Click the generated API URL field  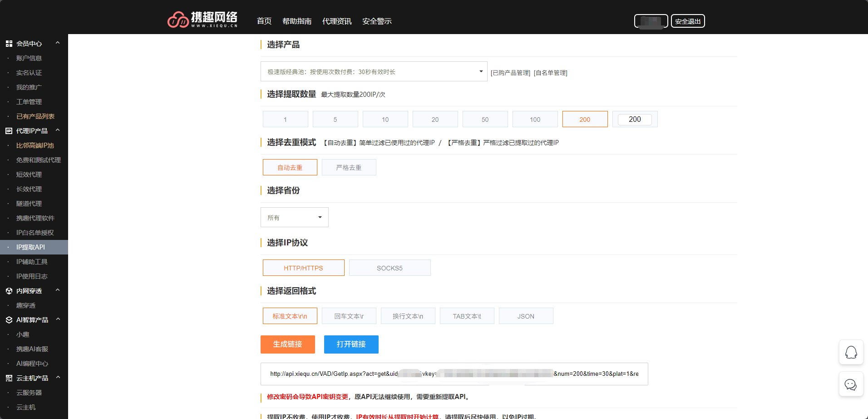click(x=454, y=374)
